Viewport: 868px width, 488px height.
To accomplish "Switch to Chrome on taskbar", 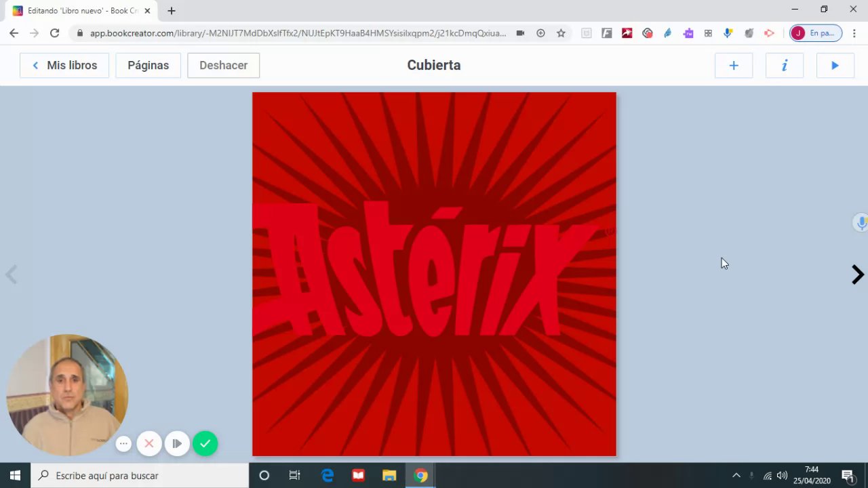I will click(x=421, y=476).
